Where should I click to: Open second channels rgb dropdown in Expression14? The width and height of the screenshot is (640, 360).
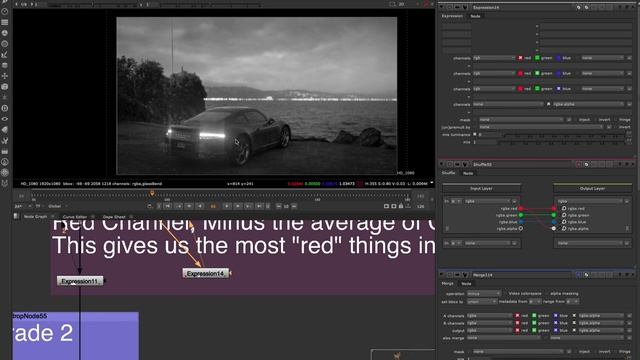click(x=494, y=73)
